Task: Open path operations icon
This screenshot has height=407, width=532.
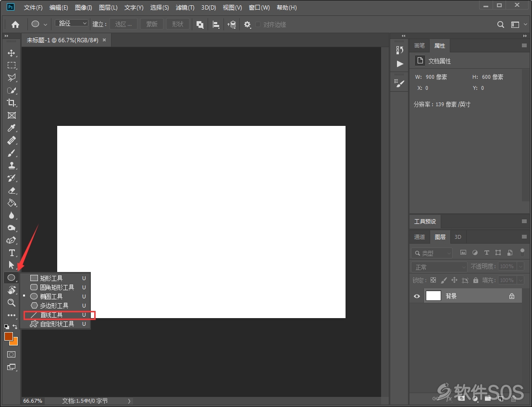Action: pyautogui.click(x=200, y=25)
